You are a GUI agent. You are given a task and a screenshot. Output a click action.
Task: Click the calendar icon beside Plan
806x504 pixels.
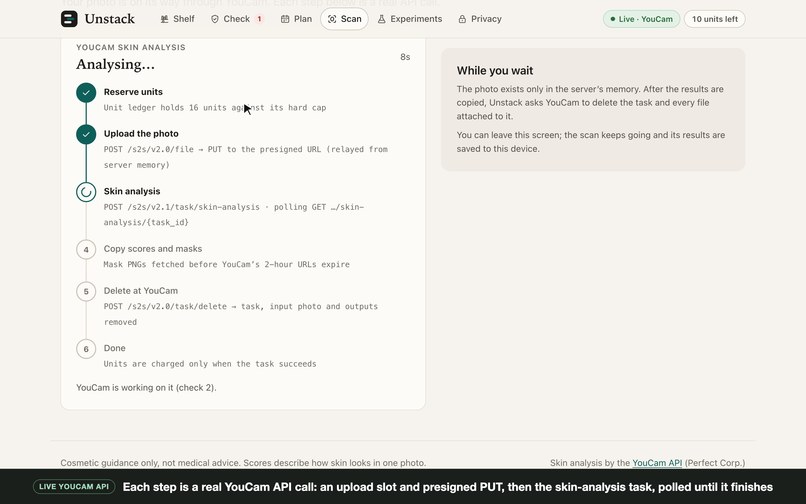tap(285, 19)
